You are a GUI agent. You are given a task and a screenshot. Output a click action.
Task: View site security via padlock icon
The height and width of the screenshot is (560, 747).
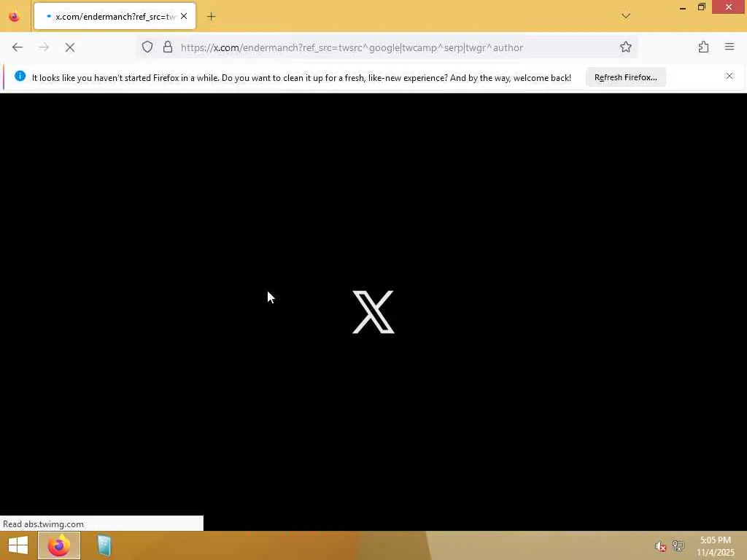click(x=168, y=47)
